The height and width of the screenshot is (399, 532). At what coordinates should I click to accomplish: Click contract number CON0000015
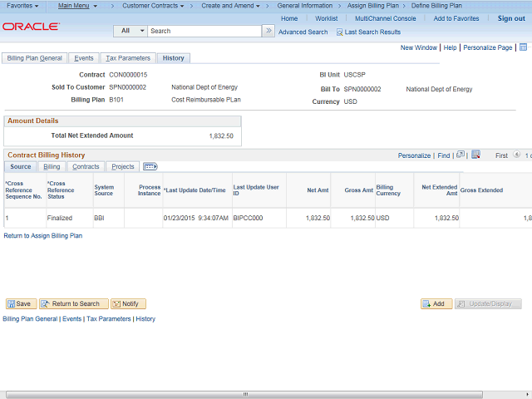[x=128, y=75]
